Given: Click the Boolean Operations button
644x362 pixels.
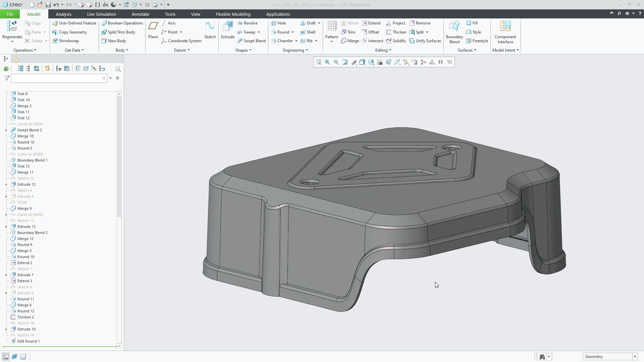Looking at the screenshot, I should (122, 23).
